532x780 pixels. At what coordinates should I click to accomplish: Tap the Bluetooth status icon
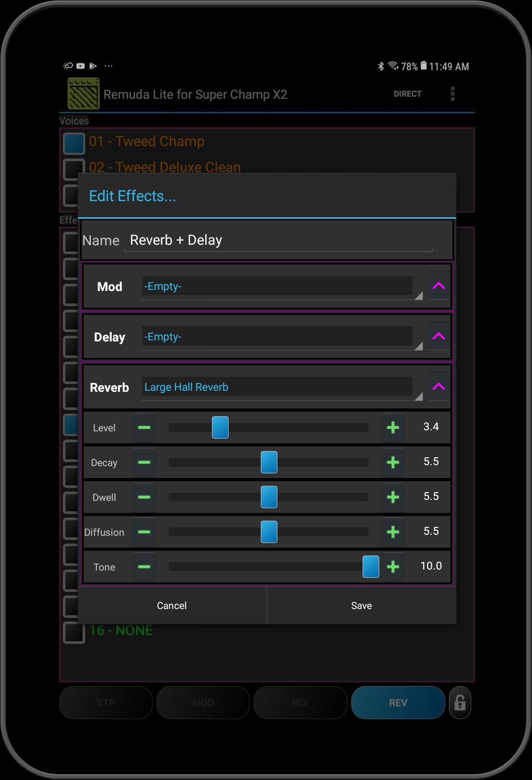click(381, 66)
